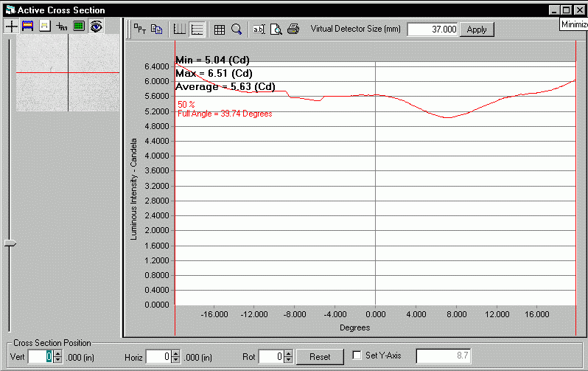Click the '0.000' x-axis tick label
The width and height of the screenshot is (588, 371).
coord(375,314)
